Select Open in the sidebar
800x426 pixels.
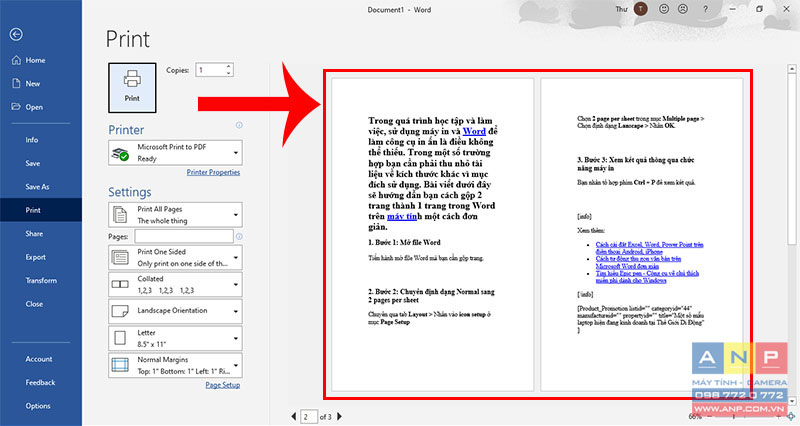(x=41, y=107)
